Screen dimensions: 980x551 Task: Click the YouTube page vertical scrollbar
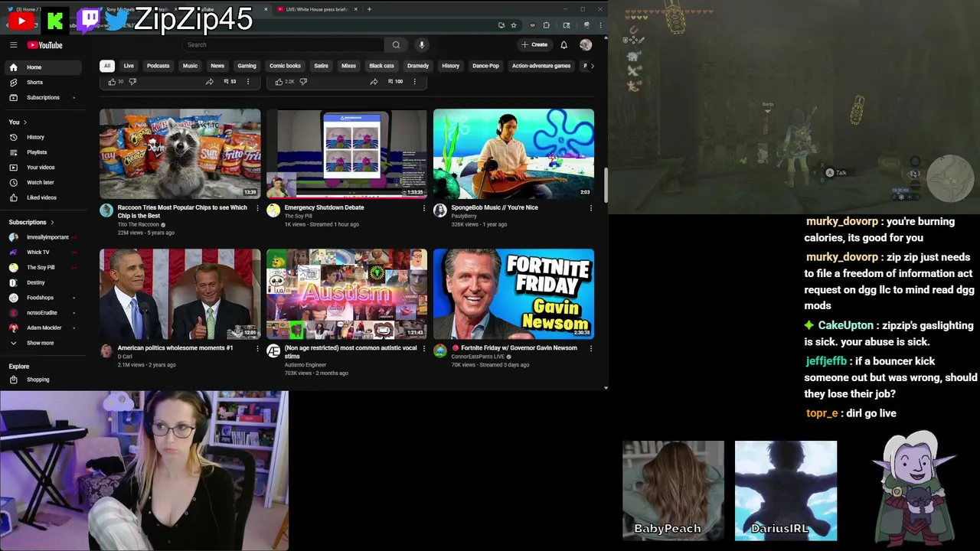pos(606,184)
